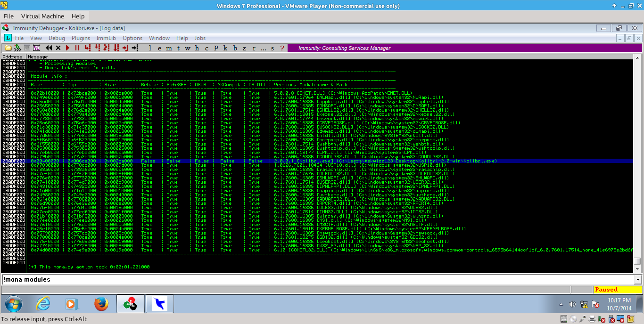The image size is (644, 324).
Task: Open the ImmLib menu
Action: [x=107, y=38]
